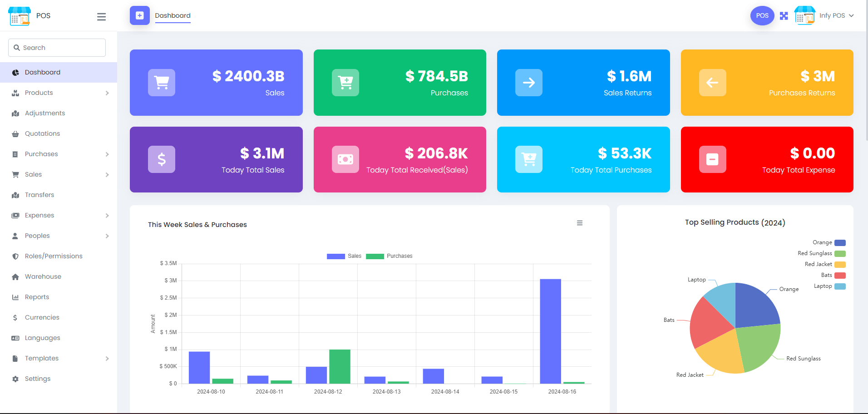Toggle the Sales series in chart legend
This screenshot has height=414, width=868.
click(x=344, y=256)
